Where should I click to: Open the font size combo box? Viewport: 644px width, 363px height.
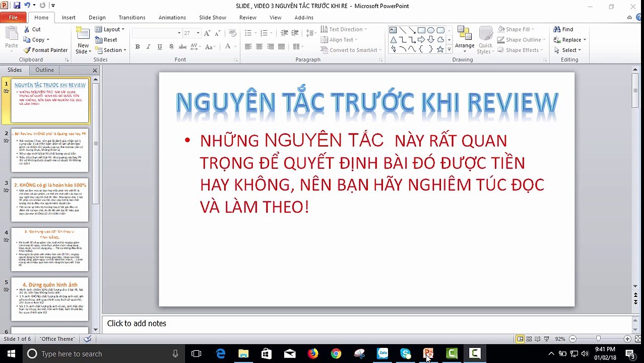point(191,33)
